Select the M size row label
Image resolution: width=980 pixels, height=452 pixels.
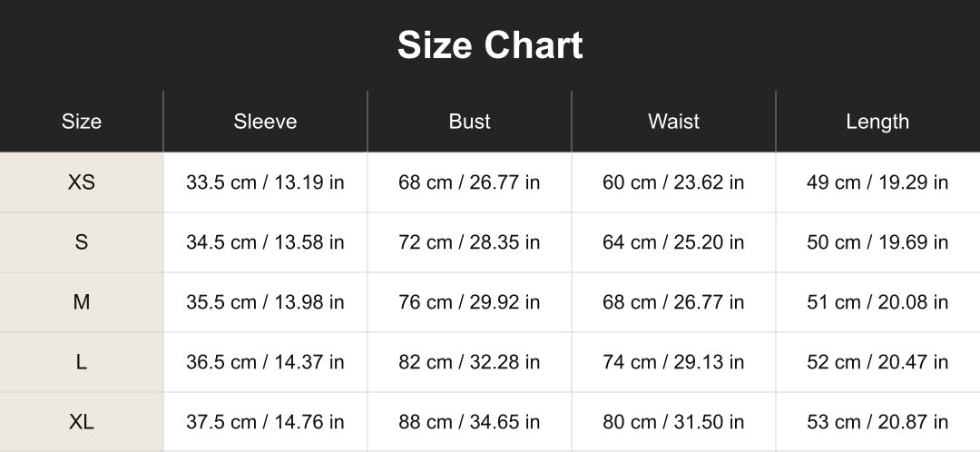(x=82, y=302)
